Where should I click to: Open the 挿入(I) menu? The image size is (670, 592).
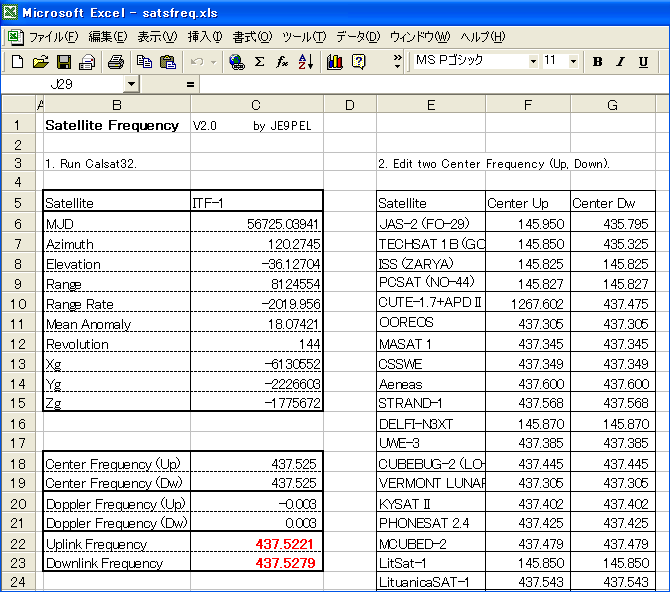pos(205,37)
